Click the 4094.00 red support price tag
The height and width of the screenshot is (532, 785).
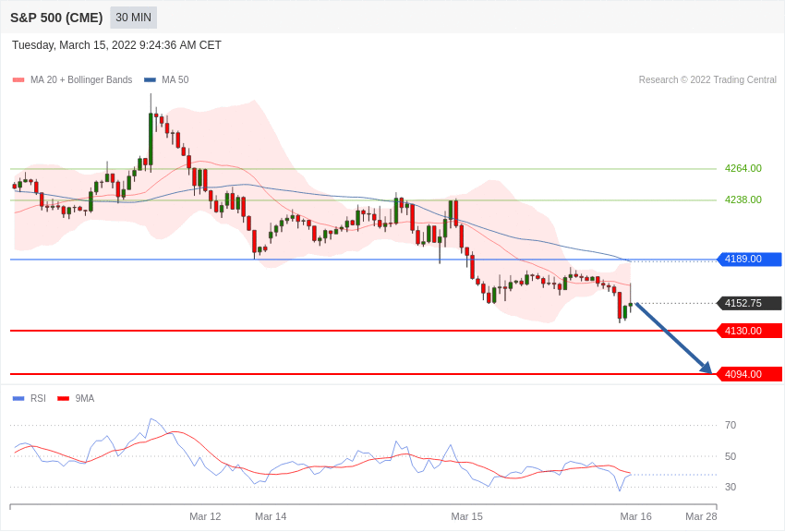[x=750, y=374]
